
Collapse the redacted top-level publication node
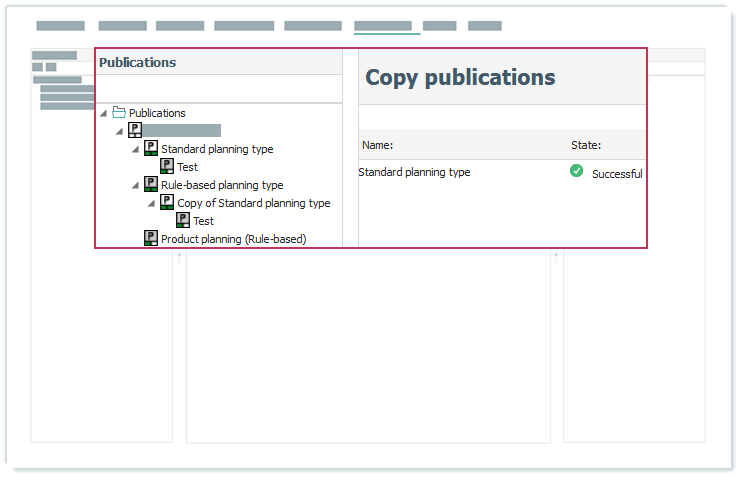[x=120, y=131]
